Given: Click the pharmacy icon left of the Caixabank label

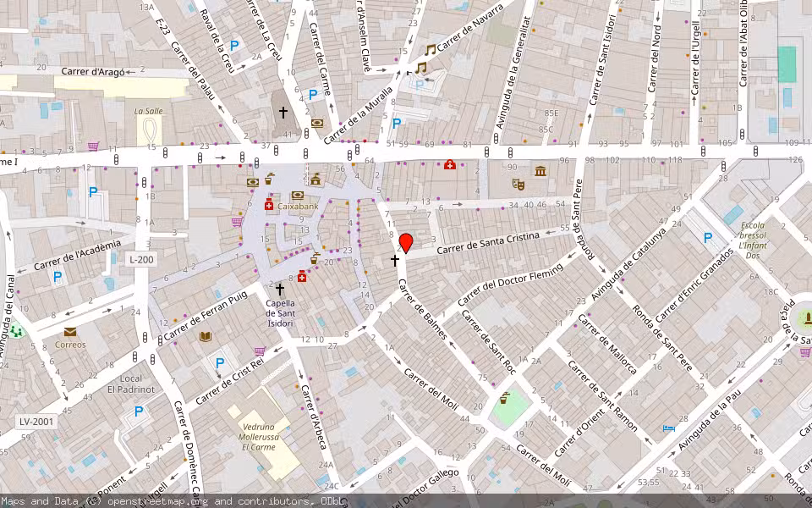Looking at the screenshot, I should (x=268, y=204).
